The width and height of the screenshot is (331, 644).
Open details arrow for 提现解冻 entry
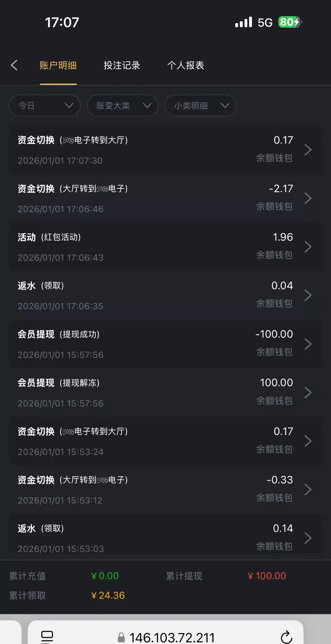pos(308,393)
